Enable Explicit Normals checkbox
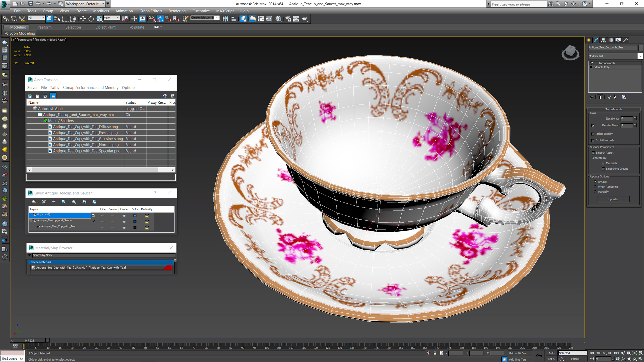Screen dimensions: 644x362 (593, 141)
